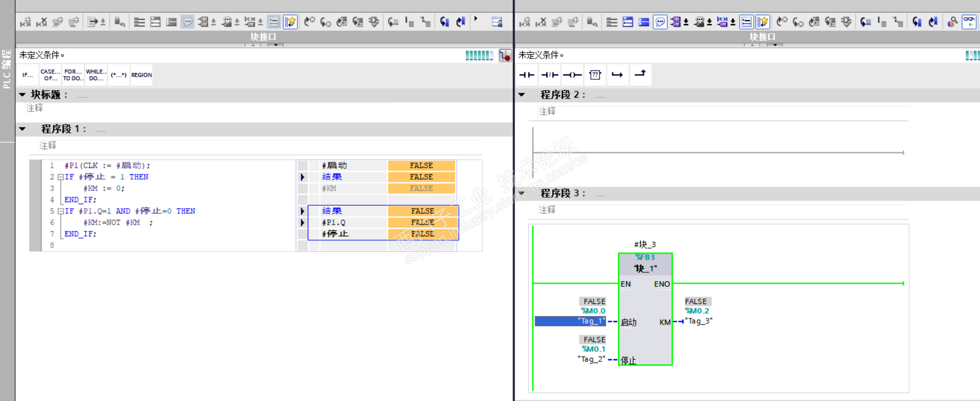Toggle monitoring glasses icon in ladder toolbar
Image resolution: width=980 pixels, height=401 pixels.
pyautogui.click(x=969, y=22)
